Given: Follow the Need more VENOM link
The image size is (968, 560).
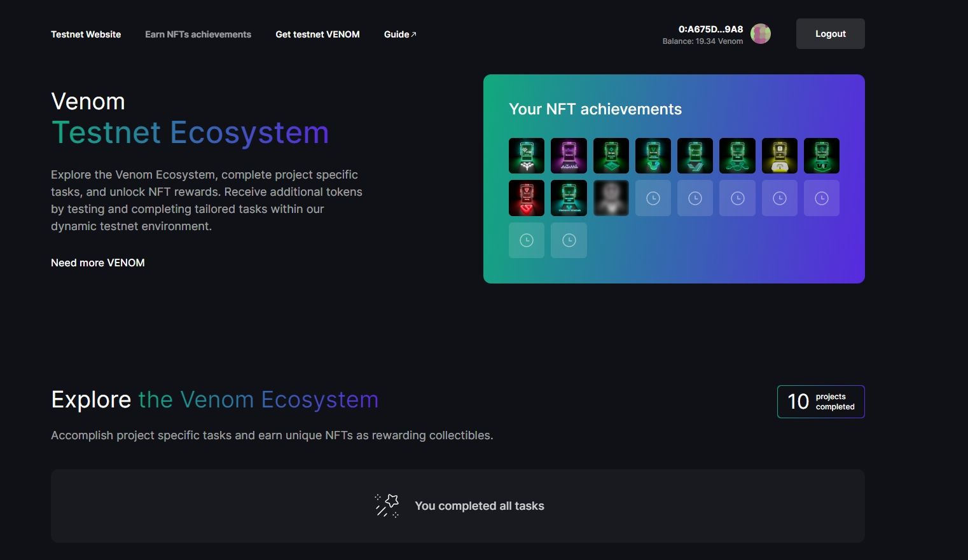Looking at the screenshot, I should (98, 263).
